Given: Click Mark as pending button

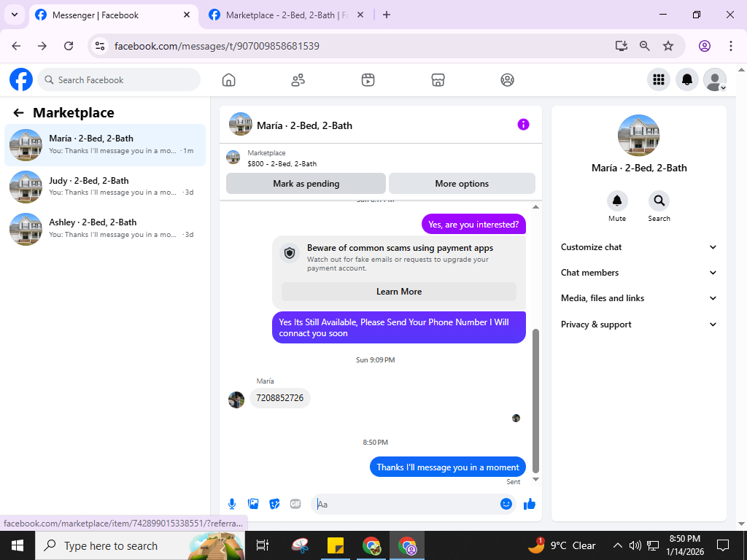Looking at the screenshot, I should click(x=306, y=183).
